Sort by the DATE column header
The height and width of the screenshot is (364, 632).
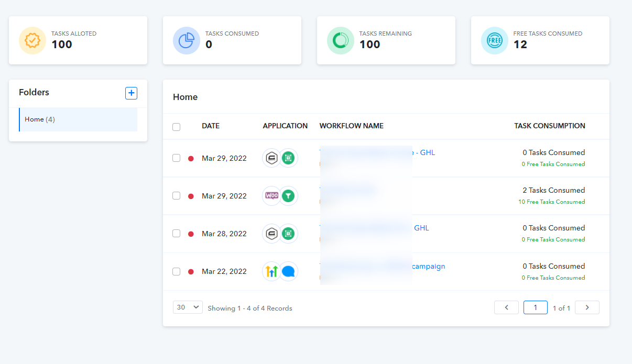point(211,126)
